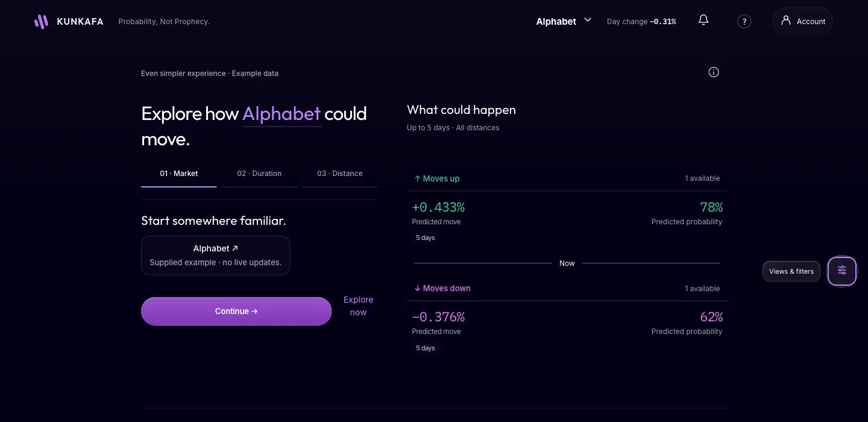Image resolution: width=868 pixels, height=422 pixels.
Task: Click 1 available beside Moves down
Action: pyautogui.click(x=702, y=289)
